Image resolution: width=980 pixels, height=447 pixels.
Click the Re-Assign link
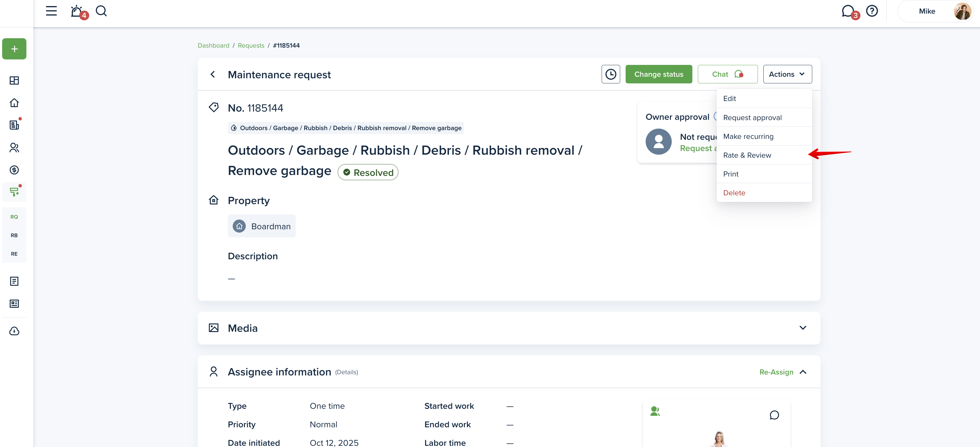(x=776, y=372)
